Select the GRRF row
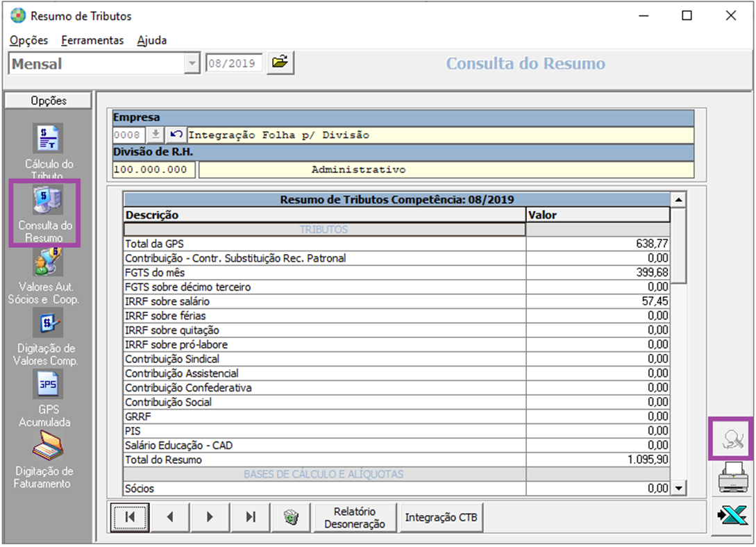The image size is (756, 547). pos(397,417)
